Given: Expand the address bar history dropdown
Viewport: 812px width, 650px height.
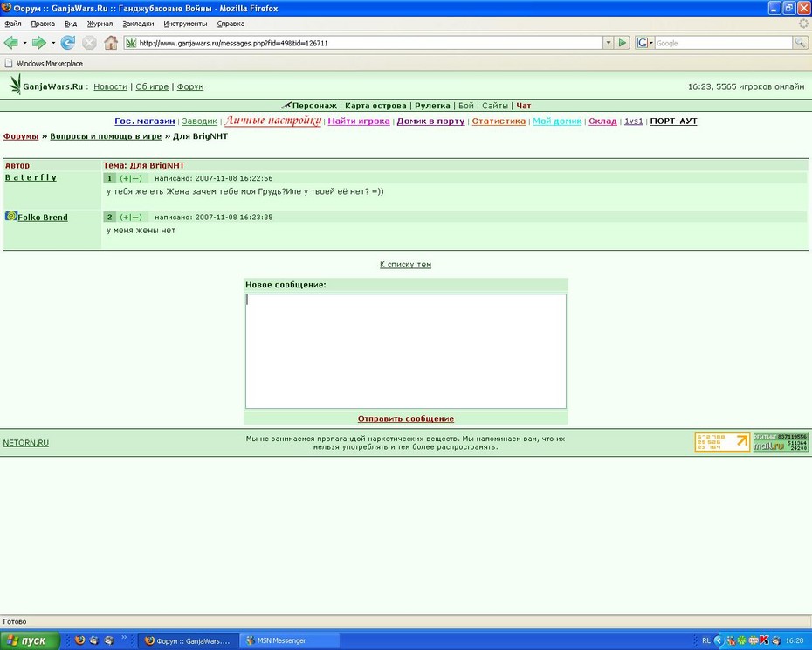Looking at the screenshot, I should click(x=609, y=43).
